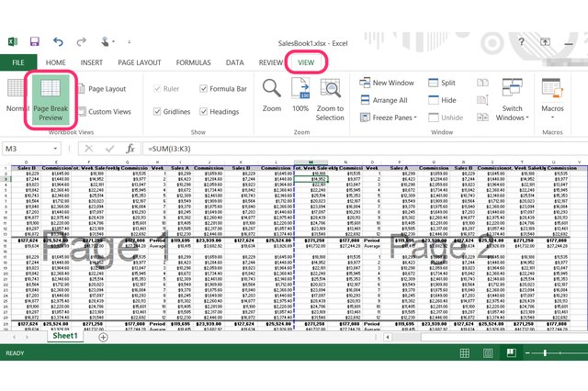Image resolution: width=588 pixels, height=391 pixels.
Task: Select the VIEW tab
Action: click(x=306, y=62)
